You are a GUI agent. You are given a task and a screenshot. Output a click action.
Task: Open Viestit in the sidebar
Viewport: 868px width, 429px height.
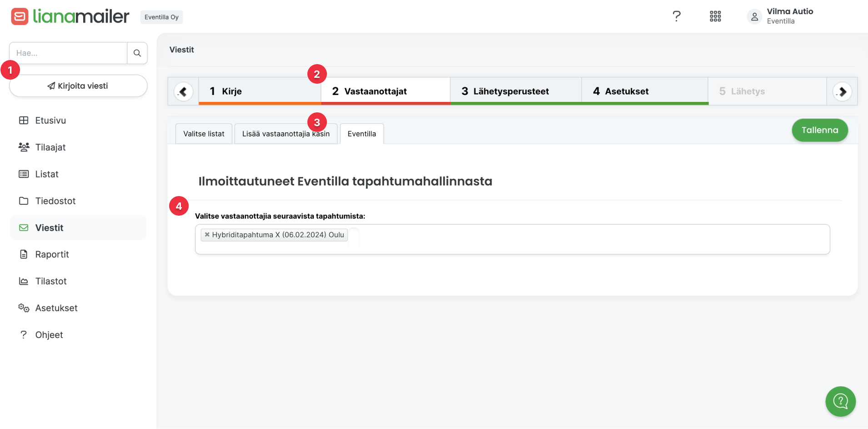point(78,227)
